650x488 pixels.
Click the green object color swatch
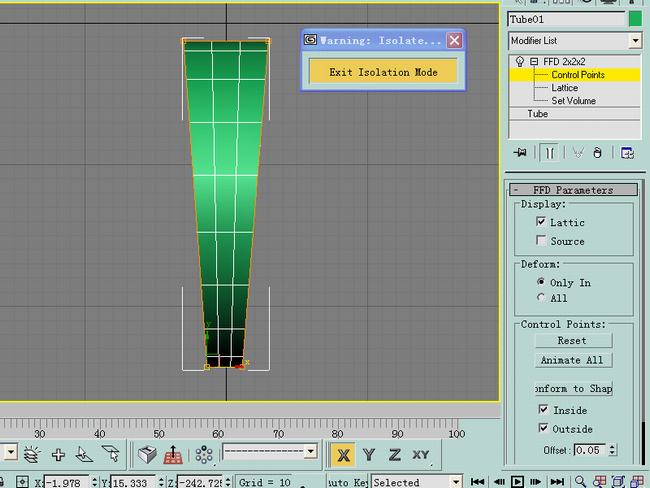coord(635,19)
